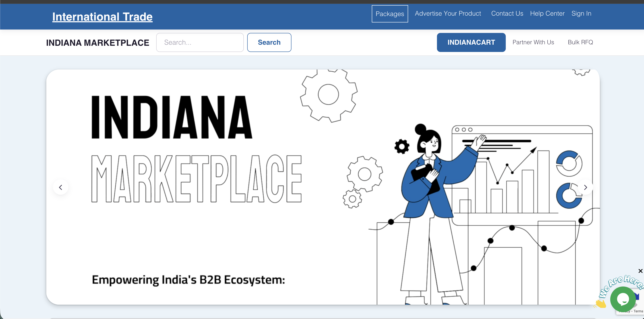
Task: Open the INDIANACART button
Action: (471, 42)
